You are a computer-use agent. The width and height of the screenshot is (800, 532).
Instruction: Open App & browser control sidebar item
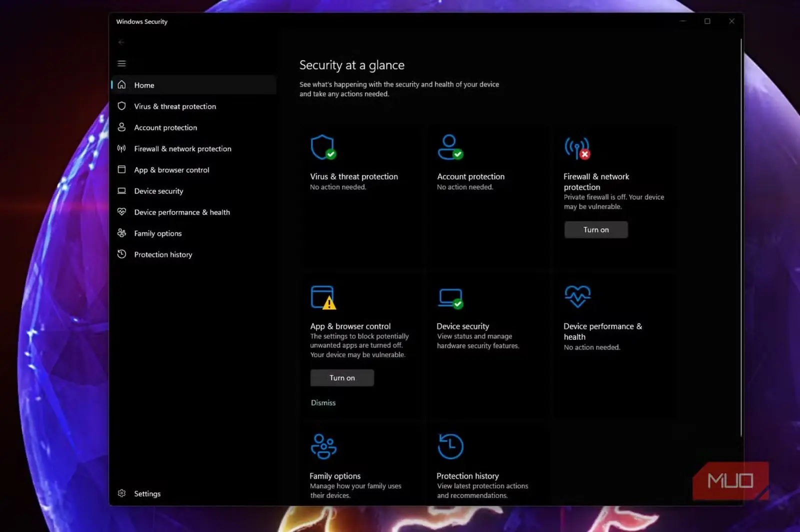(194, 169)
